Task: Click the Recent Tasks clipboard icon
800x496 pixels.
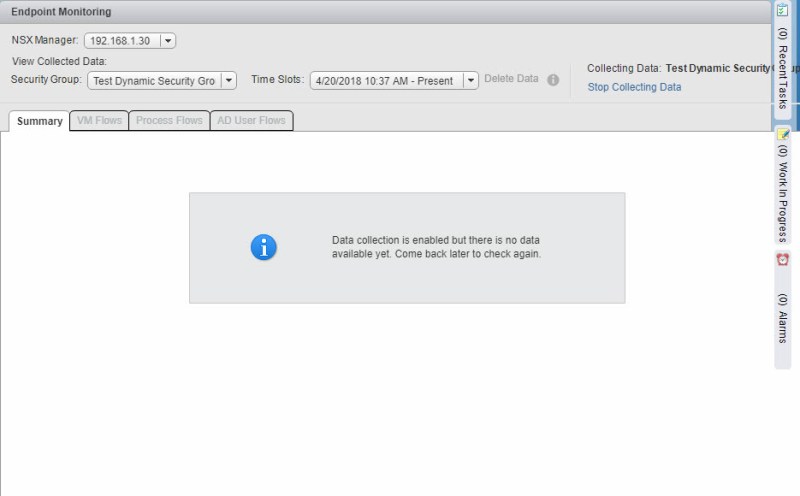Action: tap(783, 9)
